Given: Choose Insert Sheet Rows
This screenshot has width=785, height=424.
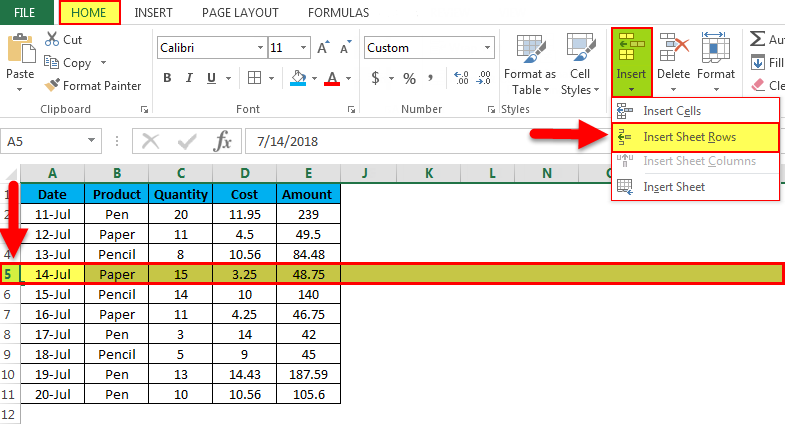Looking at the screenshot, I should tap(695, 137).
